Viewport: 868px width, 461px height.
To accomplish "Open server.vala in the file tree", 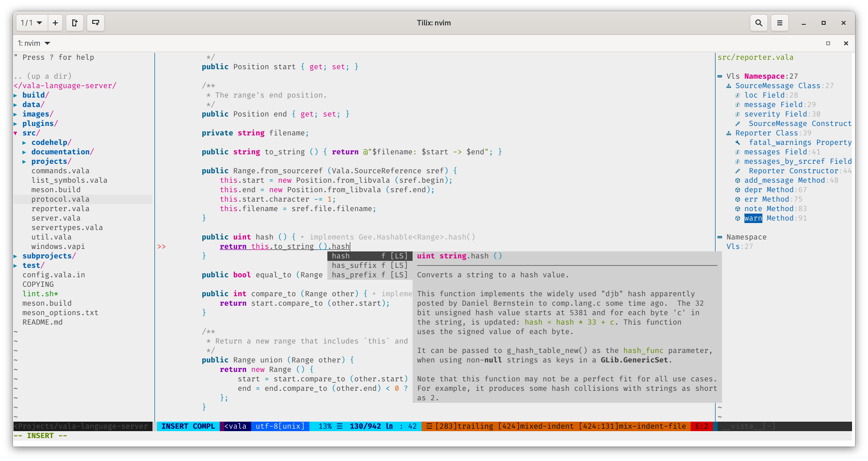I will (56, 218).
